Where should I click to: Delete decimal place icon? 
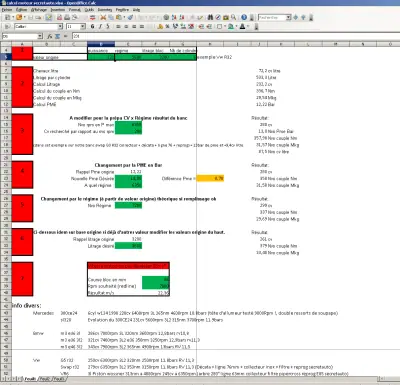pos(191,26)
